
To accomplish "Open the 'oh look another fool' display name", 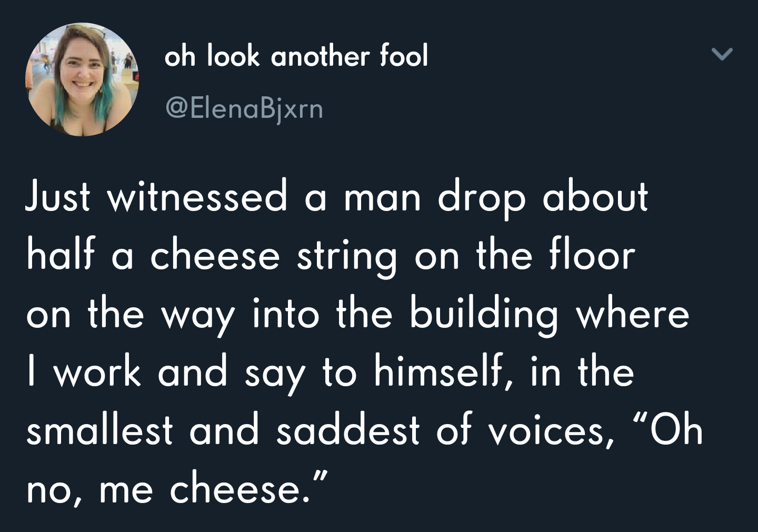I will (296, 56).
